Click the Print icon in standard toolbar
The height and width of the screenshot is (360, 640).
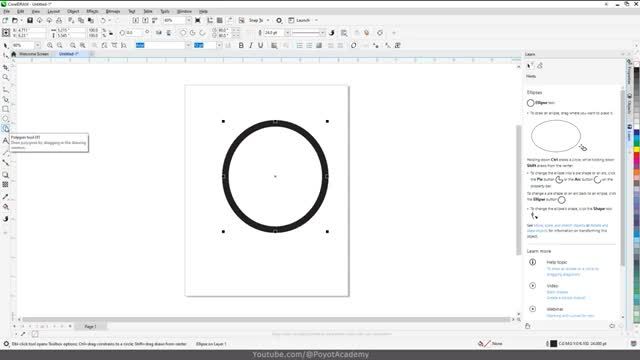pos(59,20)
